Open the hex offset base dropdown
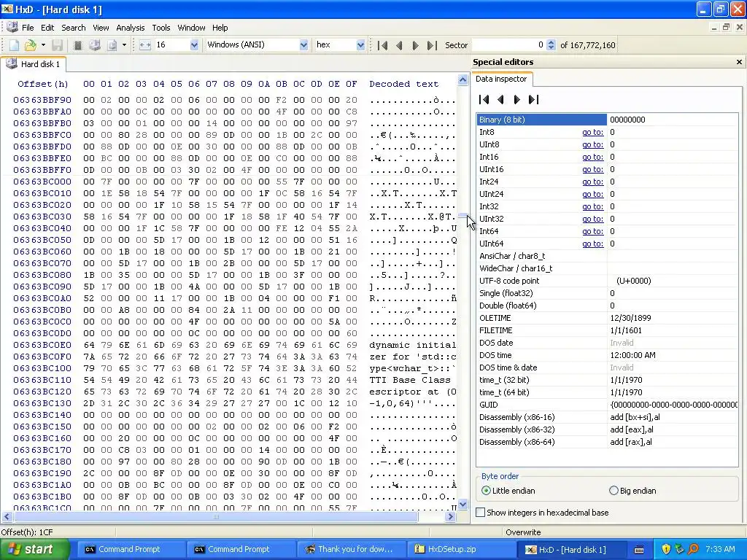Viewport: 747px width, 560px height. [x=360, y=45]
